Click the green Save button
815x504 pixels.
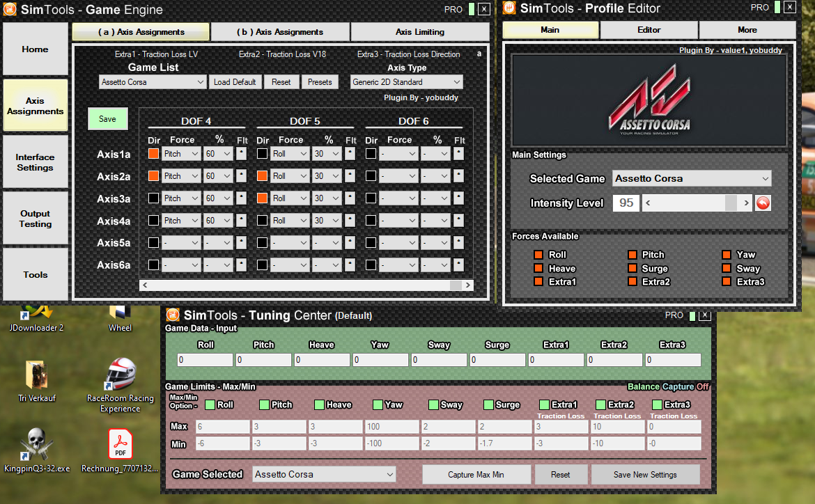click(107, 119)
